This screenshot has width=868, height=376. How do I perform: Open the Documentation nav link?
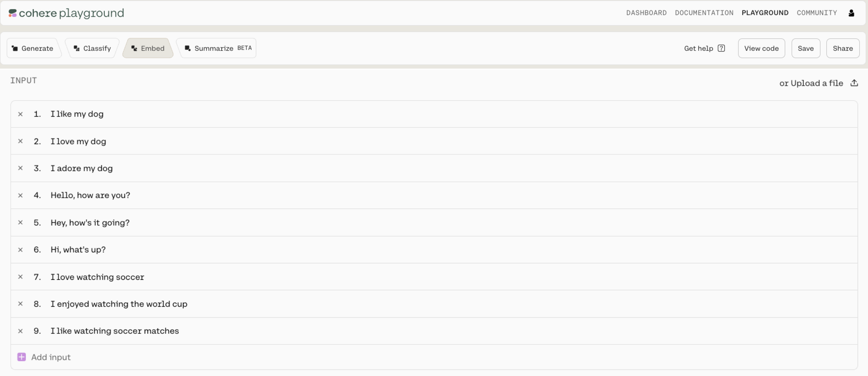tap(704, 13)
